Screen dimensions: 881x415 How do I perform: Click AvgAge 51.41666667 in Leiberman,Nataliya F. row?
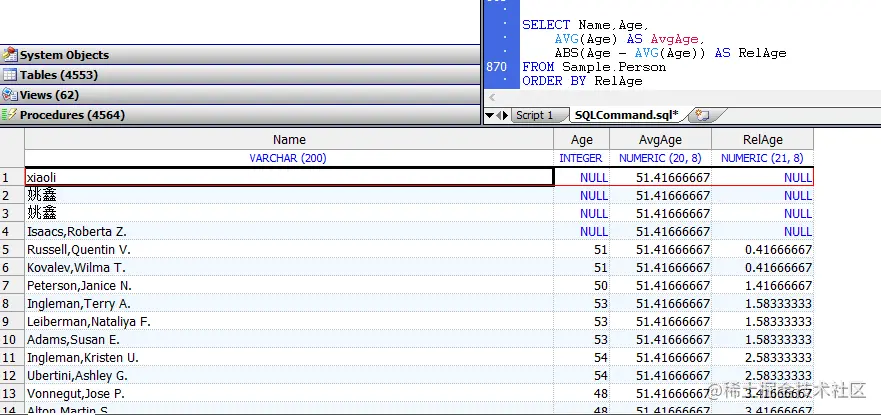click(661, 321)
